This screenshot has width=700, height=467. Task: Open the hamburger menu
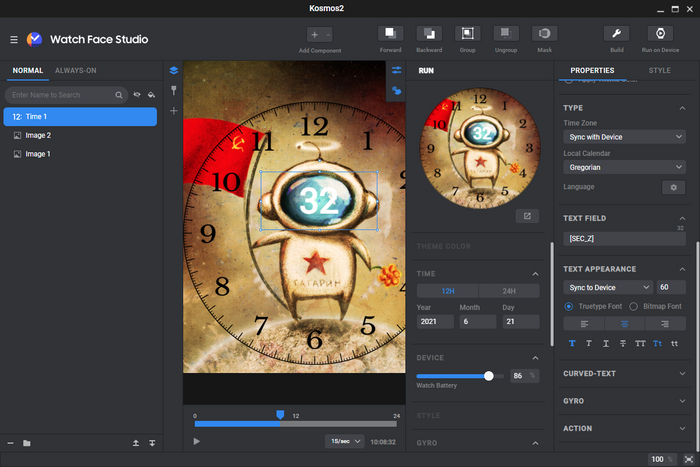pos(14,39)
